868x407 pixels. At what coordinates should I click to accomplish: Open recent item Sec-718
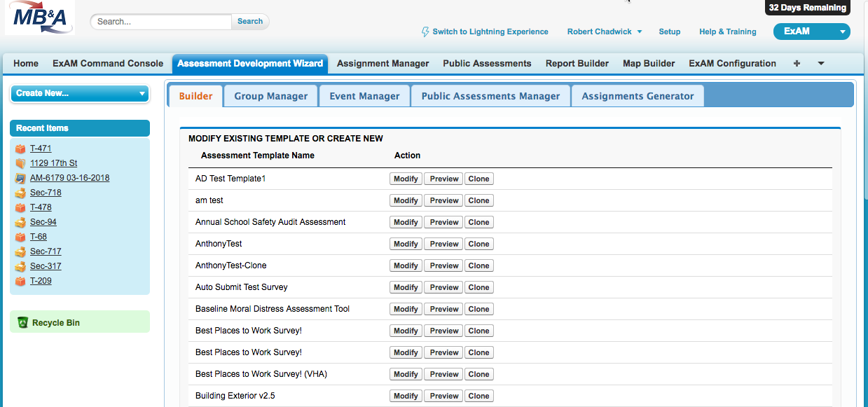(x=46, y=193)
